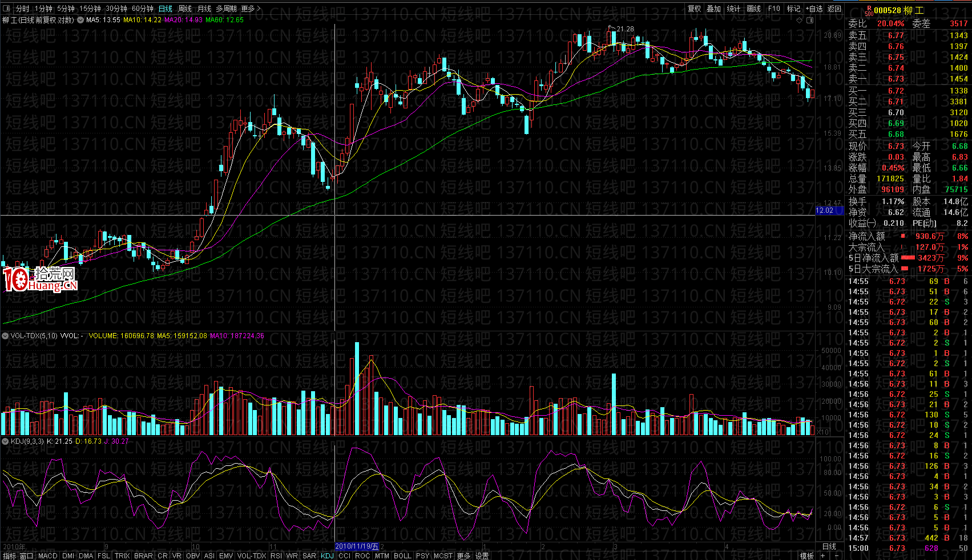Select the TRIX indicator tab

point(122,555)
